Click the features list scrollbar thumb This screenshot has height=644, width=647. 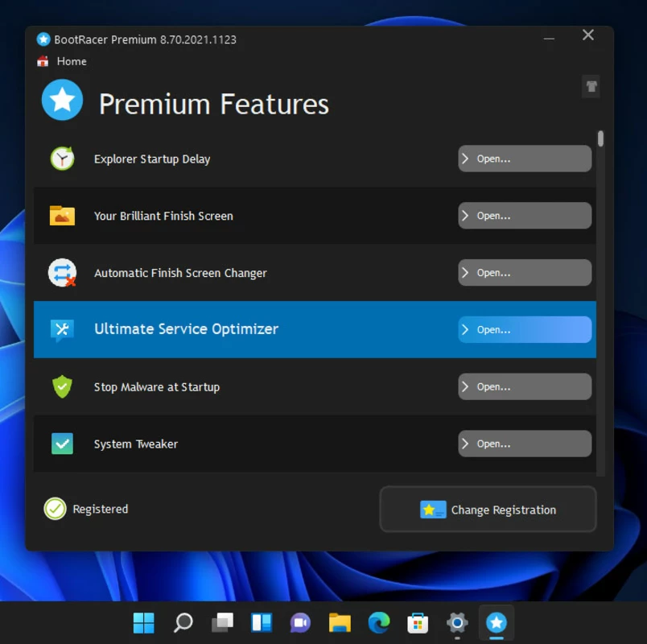pyautogui.click(x=600, y=138)
